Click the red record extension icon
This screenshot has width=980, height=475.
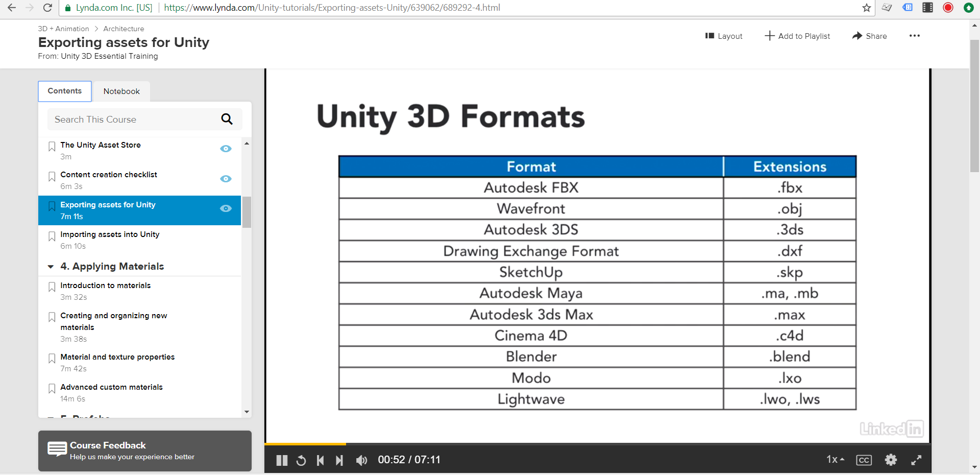point(948,8)
